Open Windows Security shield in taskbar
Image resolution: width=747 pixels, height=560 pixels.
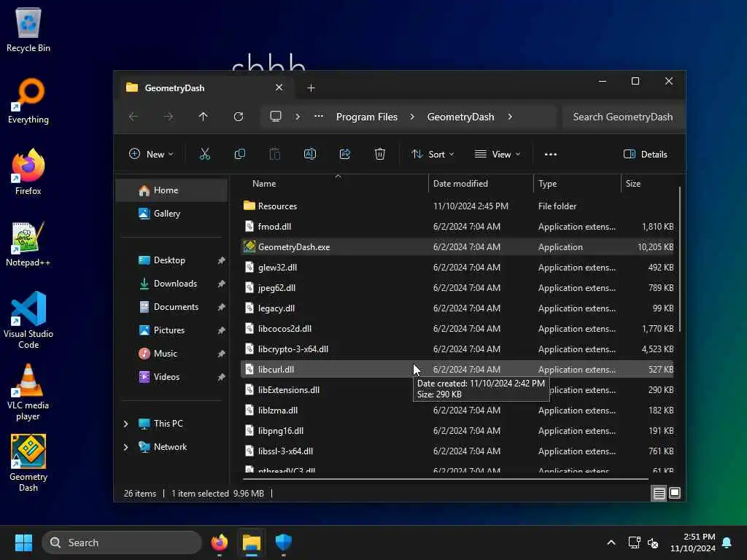(x=284, y=542)
